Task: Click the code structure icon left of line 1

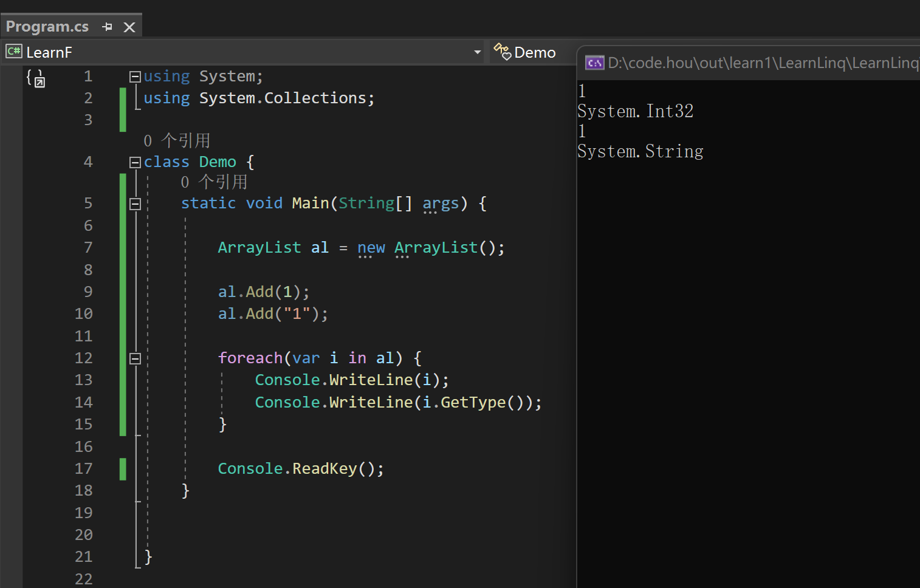Action: pos(36,78)
